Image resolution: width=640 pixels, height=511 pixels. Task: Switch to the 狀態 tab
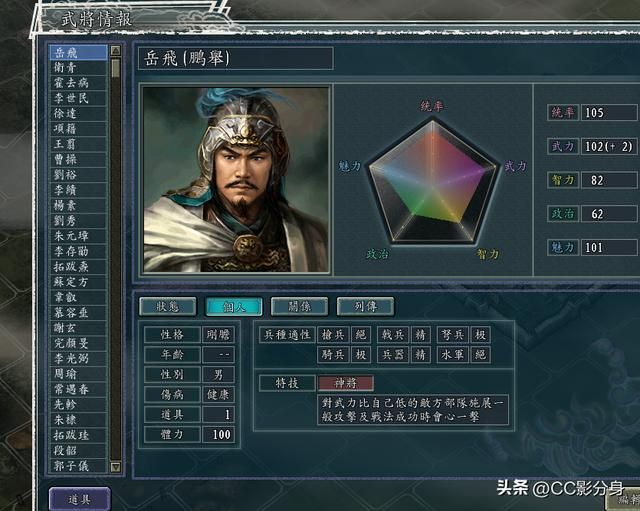(x=167, y=307)
